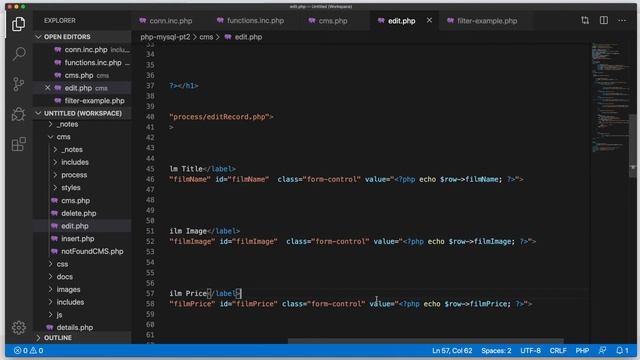Viewport: 640px width, 360px height.
Task: Close the edit.php editor tab
Action: pos(429,20)
